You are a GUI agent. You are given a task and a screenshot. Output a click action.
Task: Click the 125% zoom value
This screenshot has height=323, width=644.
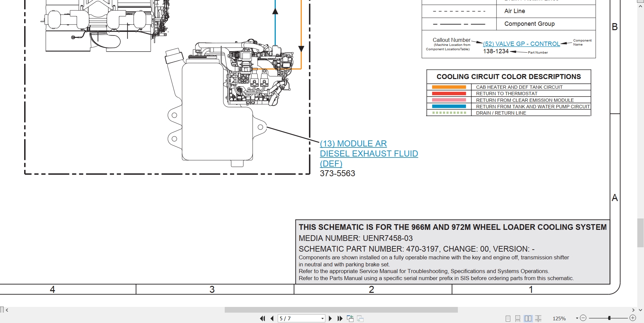coord(559,318)
